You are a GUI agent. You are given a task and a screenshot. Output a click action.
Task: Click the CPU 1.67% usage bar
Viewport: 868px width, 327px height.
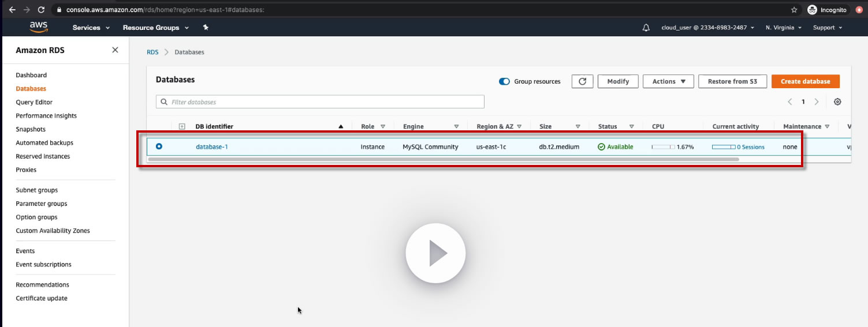[663, 147]
